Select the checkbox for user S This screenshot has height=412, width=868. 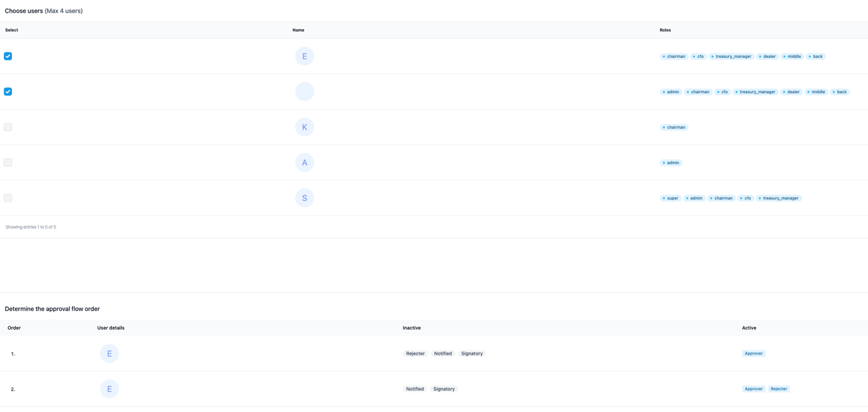coord(8,197)
